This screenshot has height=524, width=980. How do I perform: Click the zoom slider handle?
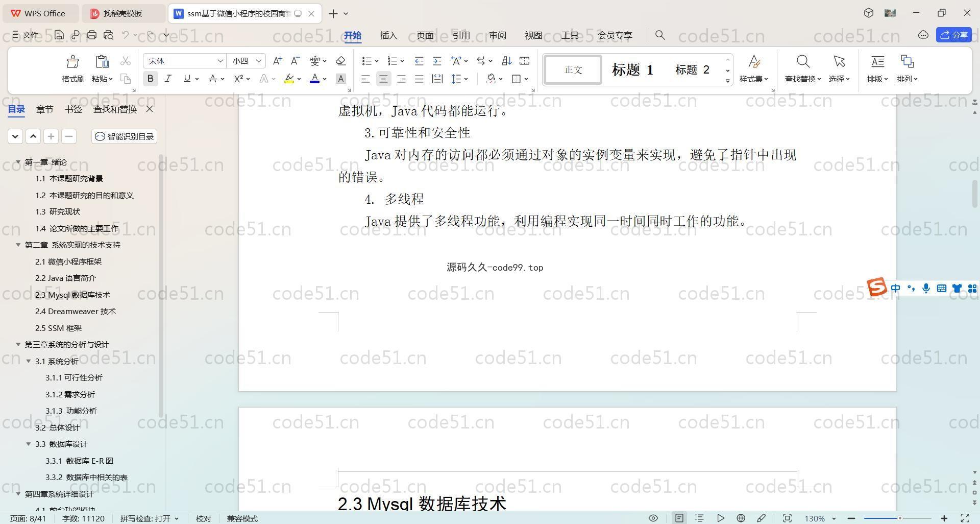click(x=900, y=518)
